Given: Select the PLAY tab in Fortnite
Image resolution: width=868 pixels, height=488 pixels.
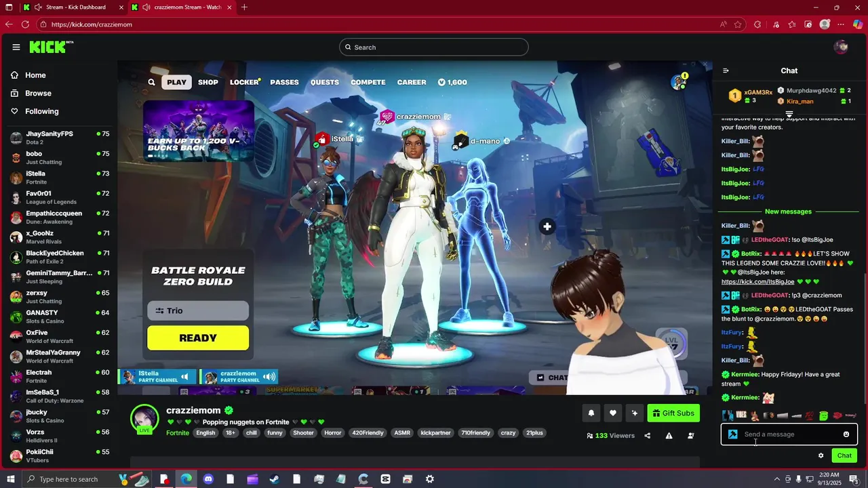Looking at the screenshot, I should pyautogui.click(x=176, y=82).
